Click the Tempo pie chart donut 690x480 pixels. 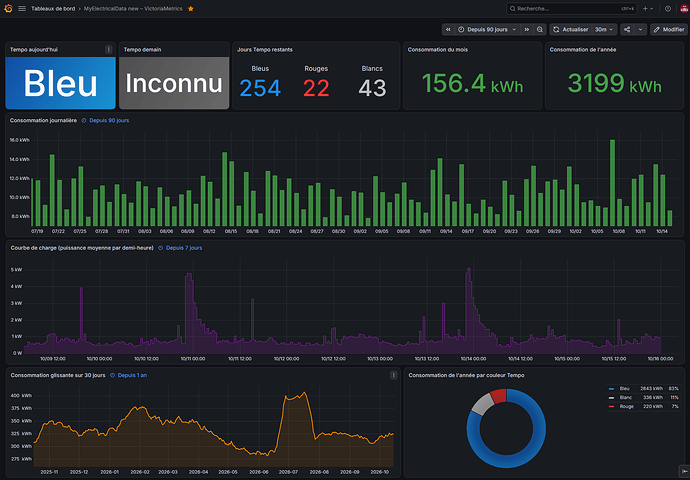click(506, 428)
